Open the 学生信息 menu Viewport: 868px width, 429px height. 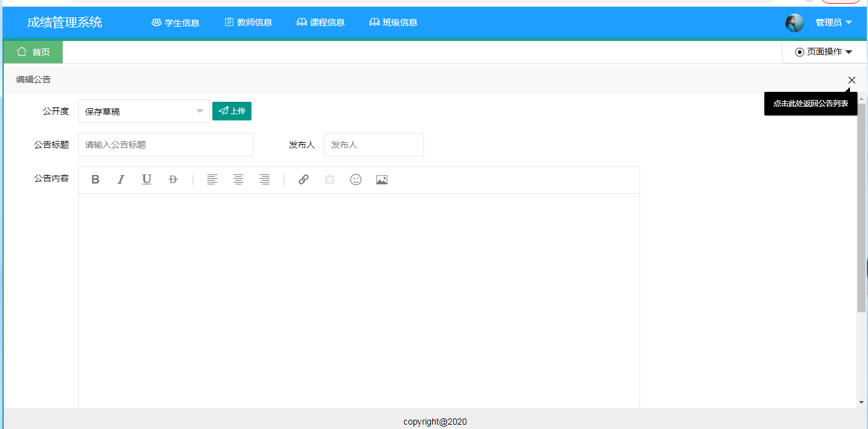point(175,23)
